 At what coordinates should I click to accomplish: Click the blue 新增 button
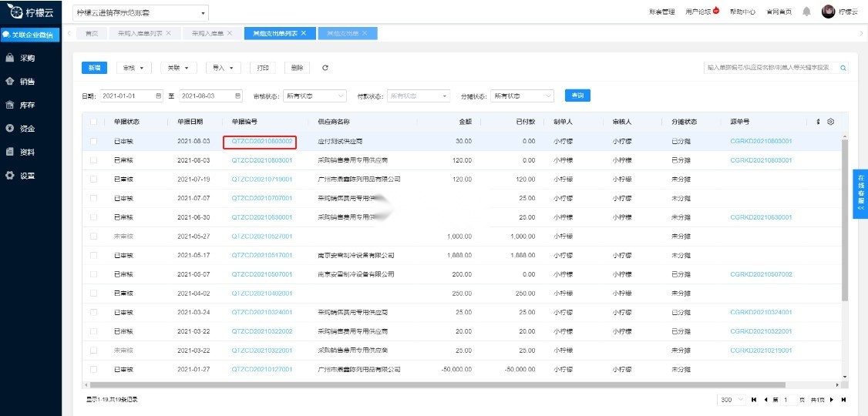click(x=94, y=68)
